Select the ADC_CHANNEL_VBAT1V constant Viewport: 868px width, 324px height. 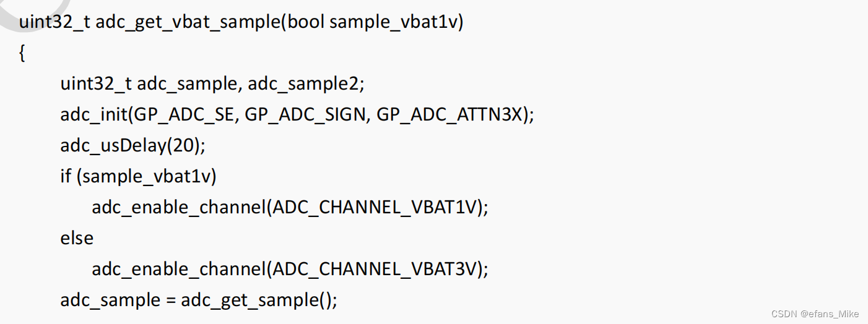(376, 207)
